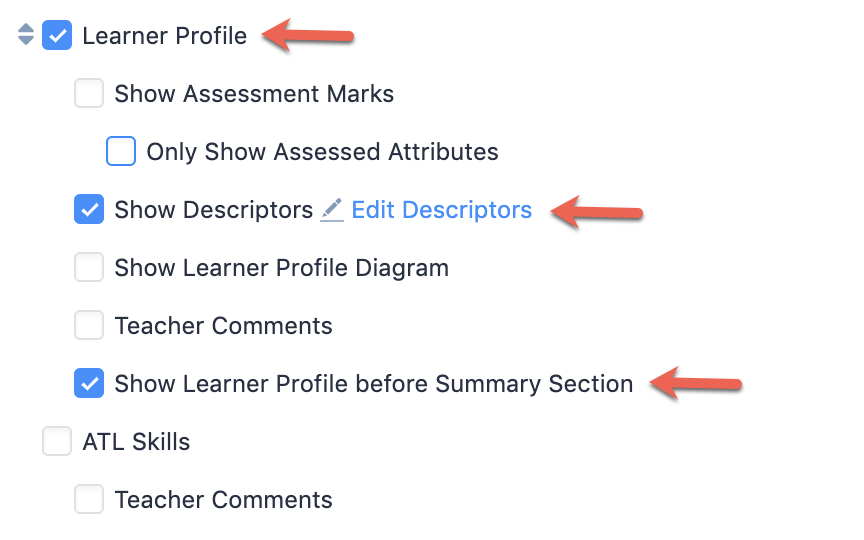Screen dimensions: 864x540
Task: Tick the ATL Skills checkbox
Action: (57, 441)
